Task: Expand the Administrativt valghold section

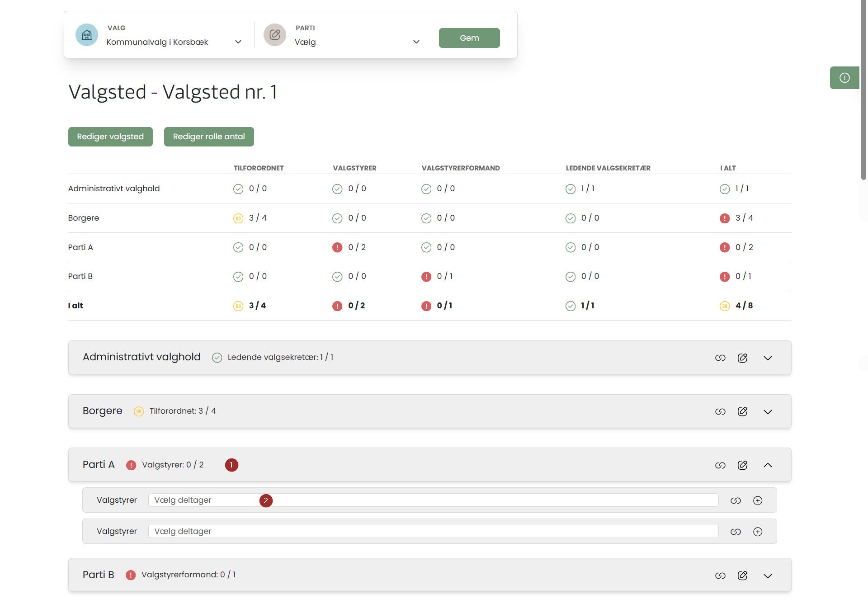Action: pos(768,358)
